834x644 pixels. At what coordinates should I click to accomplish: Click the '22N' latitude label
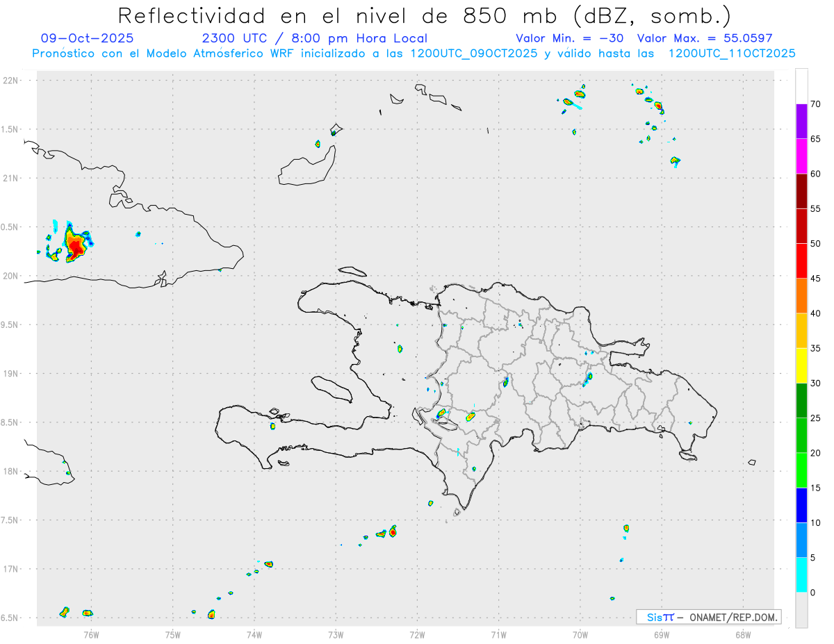click(x=10, y=81)
